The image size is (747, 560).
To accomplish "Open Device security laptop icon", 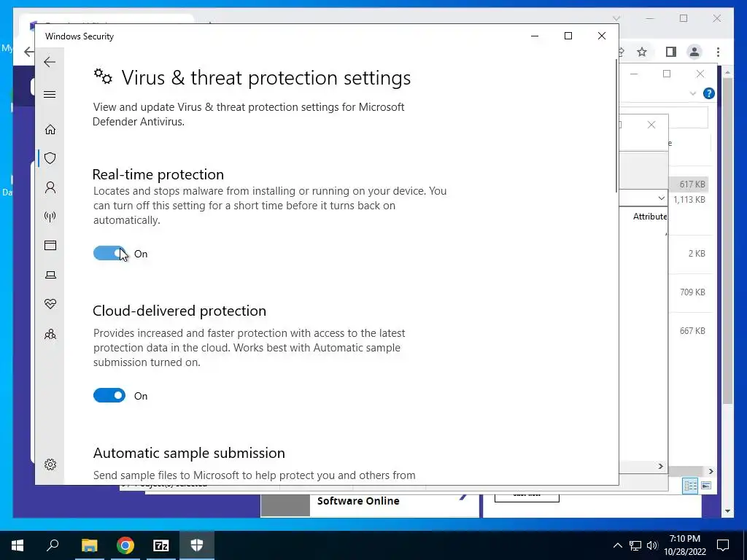I will 50,275.
